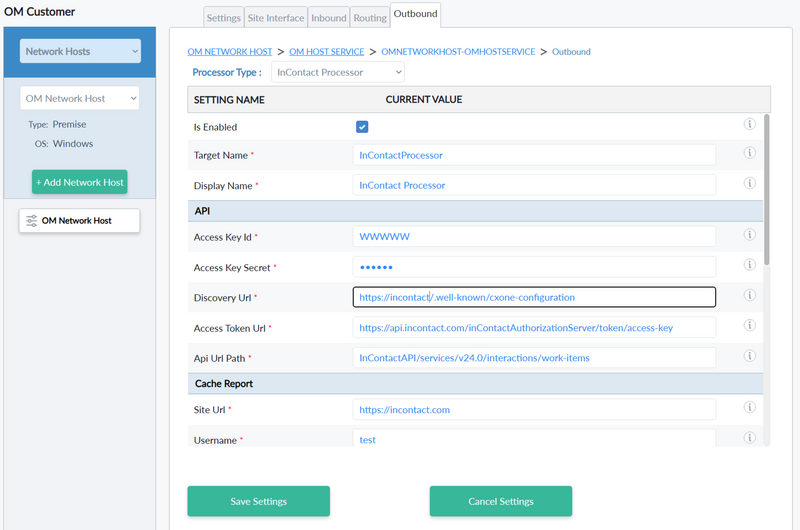This screenshot has height=530, width=800.
Task: Uncheck the Is Enabled checkbox
Action: coord(362,127)
